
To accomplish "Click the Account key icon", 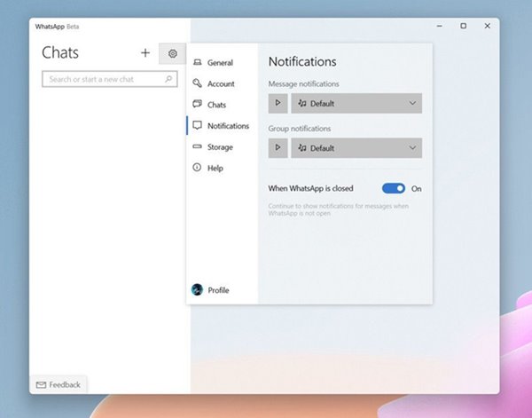I will [x=197, y=83].
